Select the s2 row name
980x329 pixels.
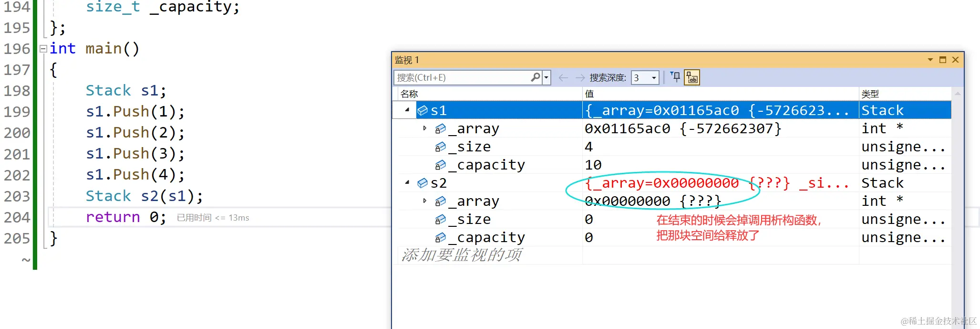click(439, 183)
